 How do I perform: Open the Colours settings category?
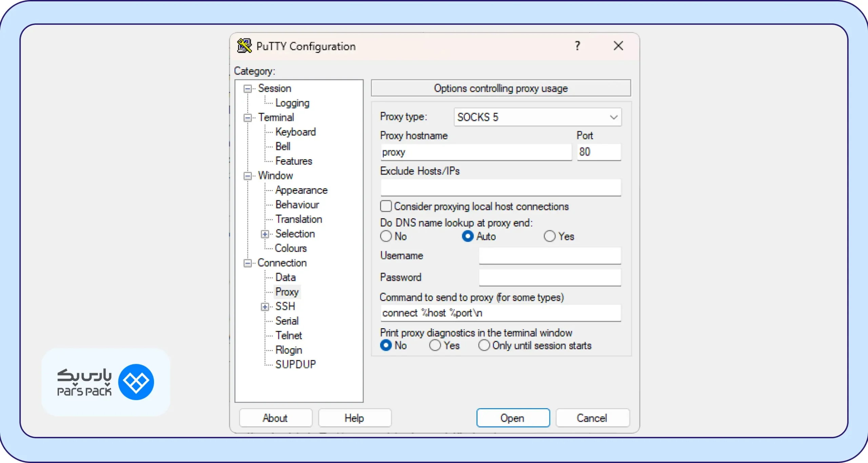[291, 248]
